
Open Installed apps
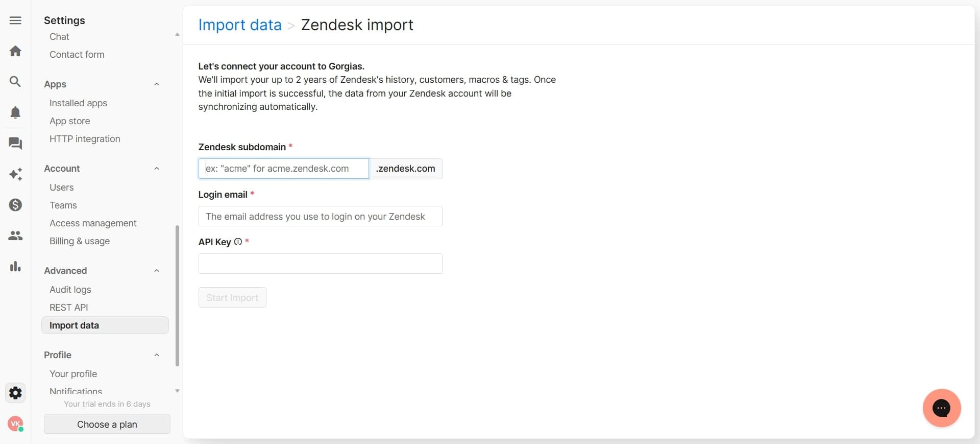click(x=78, y=103)
